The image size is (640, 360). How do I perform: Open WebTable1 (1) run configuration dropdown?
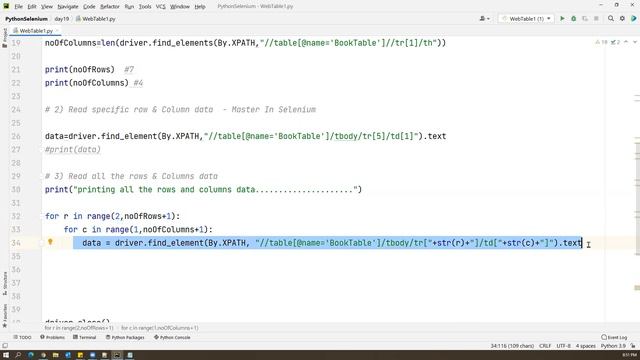pyautogui.click(x=527, y=19)
